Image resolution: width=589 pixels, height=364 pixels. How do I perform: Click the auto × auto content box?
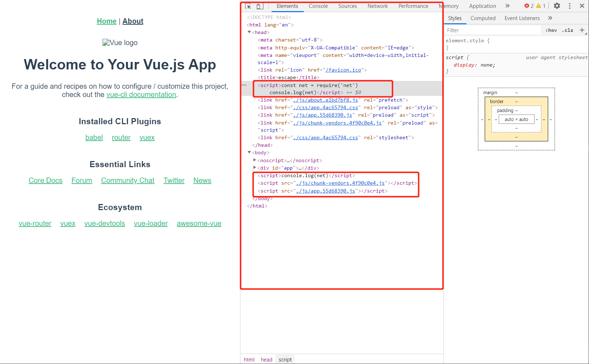(516, 119)
